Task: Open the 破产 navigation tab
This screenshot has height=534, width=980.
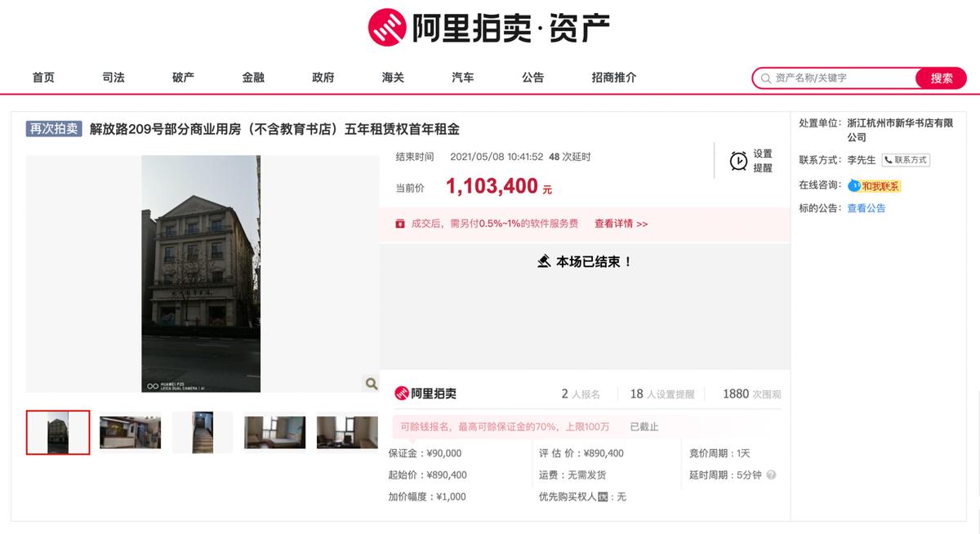Action: click(183, 78)
